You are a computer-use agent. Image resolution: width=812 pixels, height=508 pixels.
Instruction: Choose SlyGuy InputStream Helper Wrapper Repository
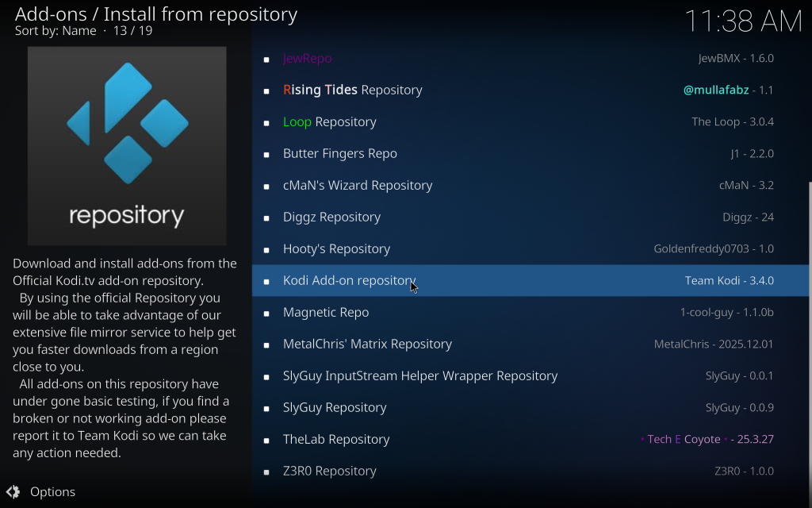(420, 376)
